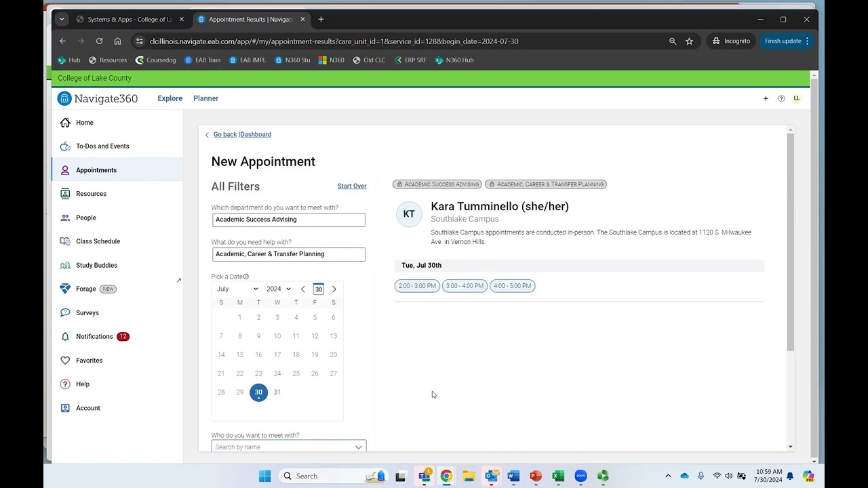Open Class Schedule in sidebar
The width and height of the screenshot is (868, 488).
pos(98,241)
